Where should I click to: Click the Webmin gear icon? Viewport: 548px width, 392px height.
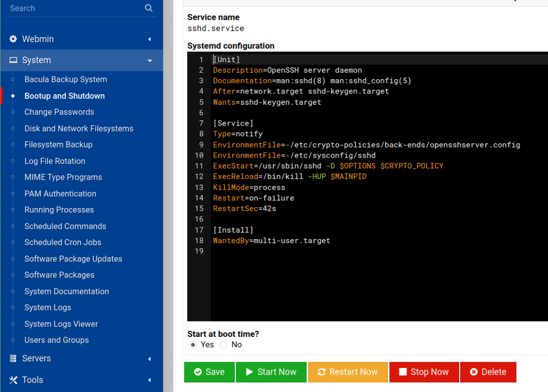pyautogui.click(x=13, y=39)
